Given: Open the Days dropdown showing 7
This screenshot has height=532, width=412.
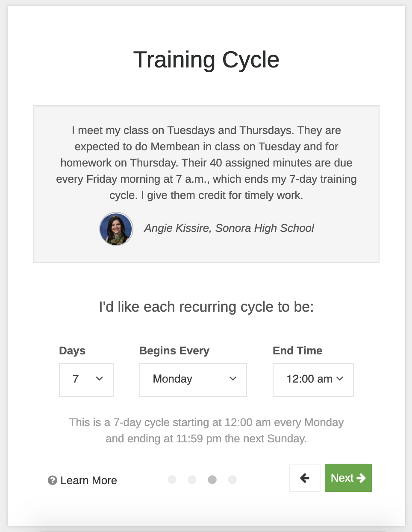Looking at the screenshot, I should (x=86, y=380).
